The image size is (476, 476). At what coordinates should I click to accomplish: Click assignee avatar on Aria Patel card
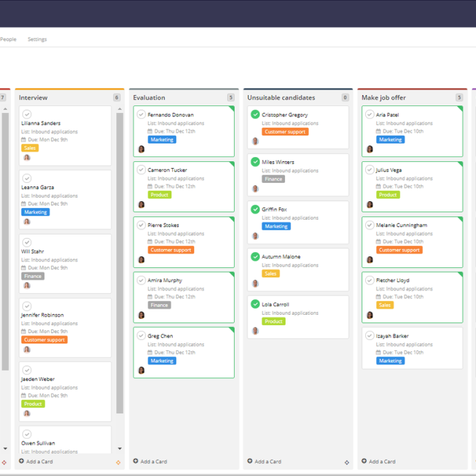(x=370, y=149)
